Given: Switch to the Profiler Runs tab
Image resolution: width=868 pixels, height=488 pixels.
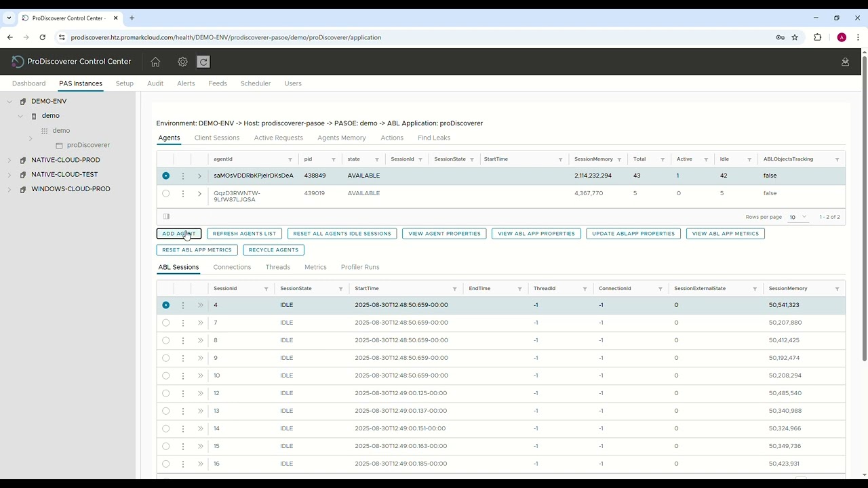Looking at the screenshot, I should click(360, 267).
